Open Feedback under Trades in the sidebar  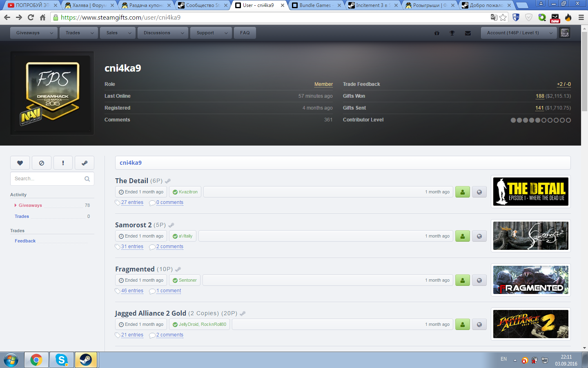click(25, 241)
